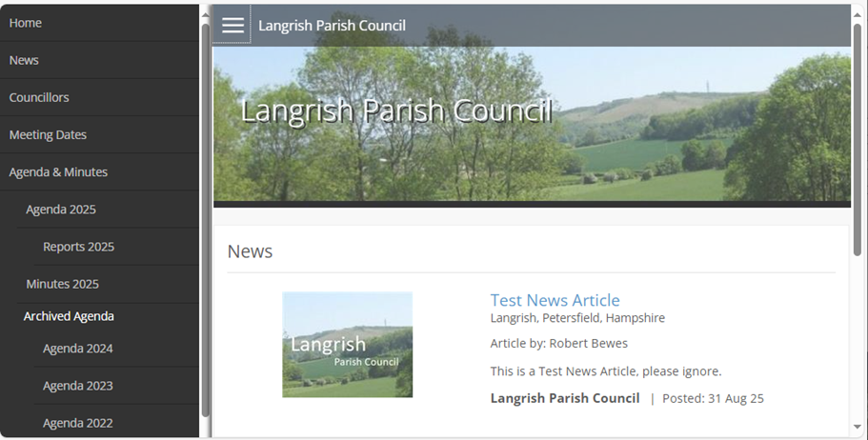The image size is (868, 440).
Task: Open Minutes 2025 from the sidebar
Action: pyautogui.click(x=62, y=284)
